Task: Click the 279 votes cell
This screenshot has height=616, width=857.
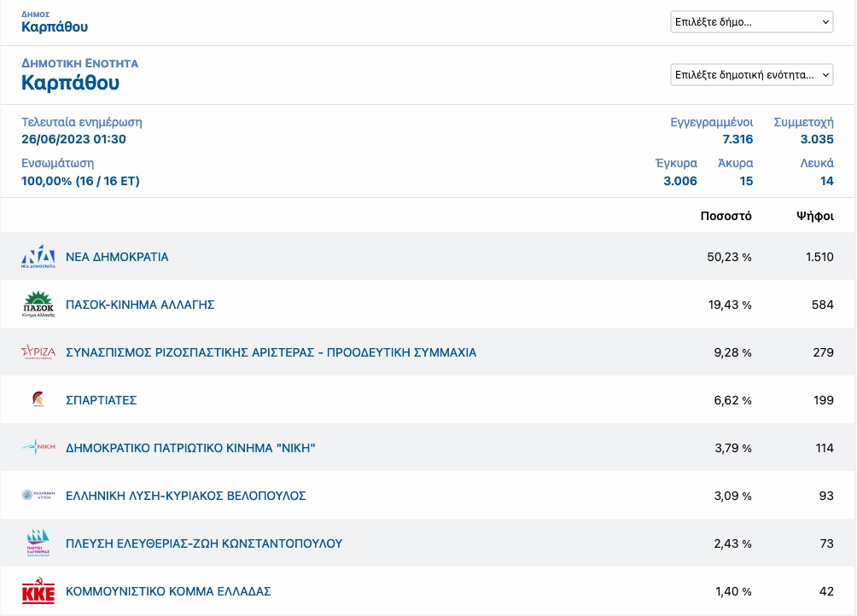Action: pyautogui.click(x=823, y=352)
